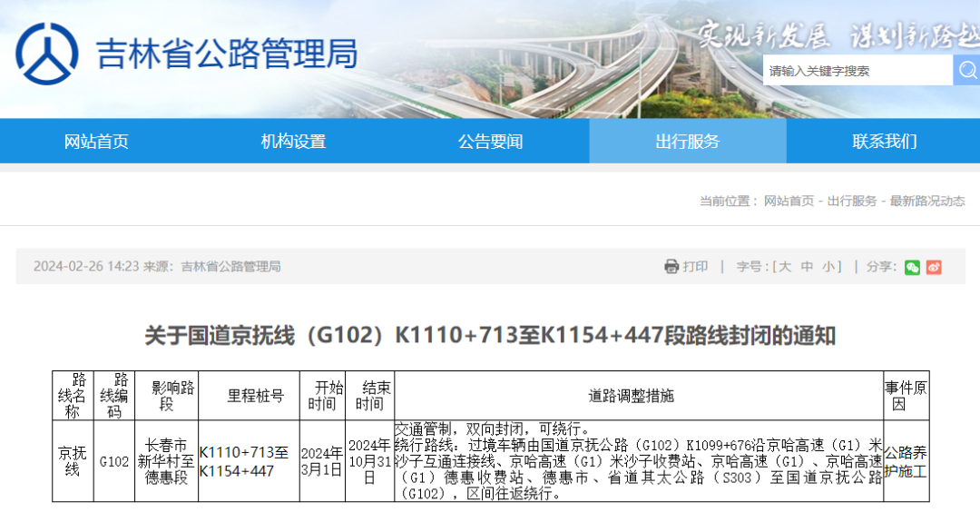The height and width of the screenshot is (522, 980).
Task: Click the magnifier search button
Action: pyautogui.click(x=965, y=70)
